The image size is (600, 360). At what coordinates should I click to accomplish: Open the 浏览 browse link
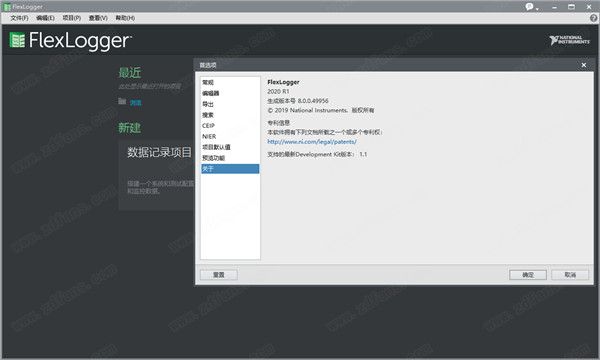[135, 103]
